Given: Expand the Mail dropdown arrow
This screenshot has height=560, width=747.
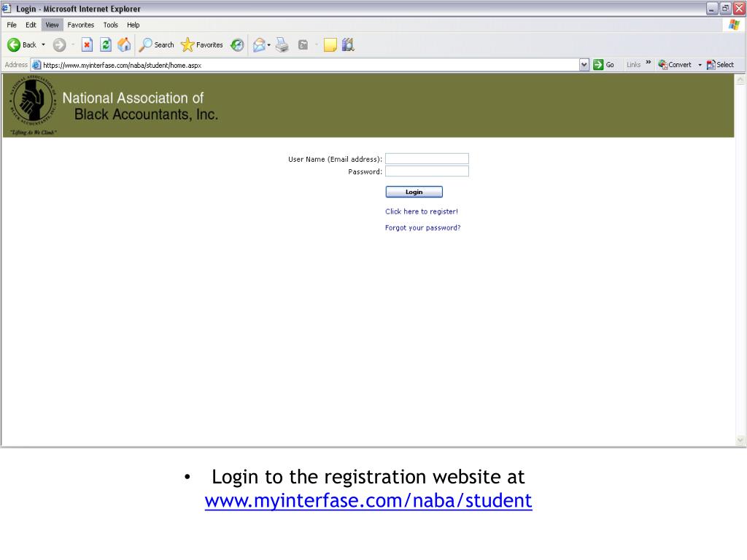Looking at the screenshot, I should click(269, 44).
